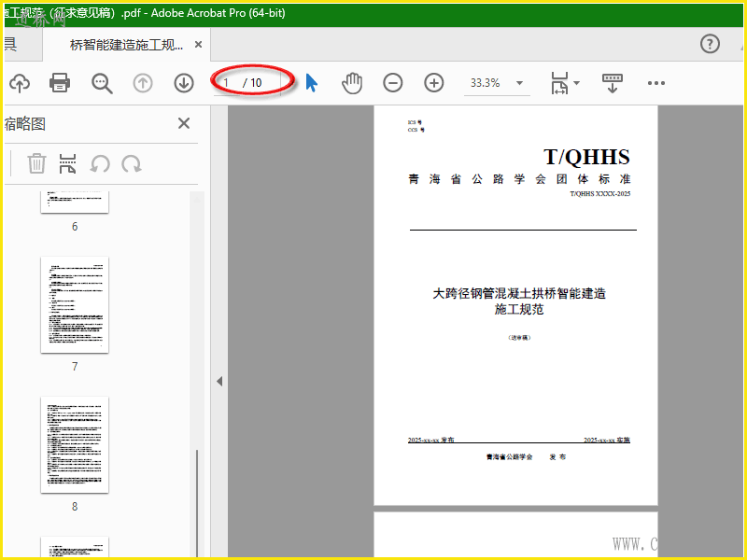Delete selected page with trash icon

coord(36,164)
